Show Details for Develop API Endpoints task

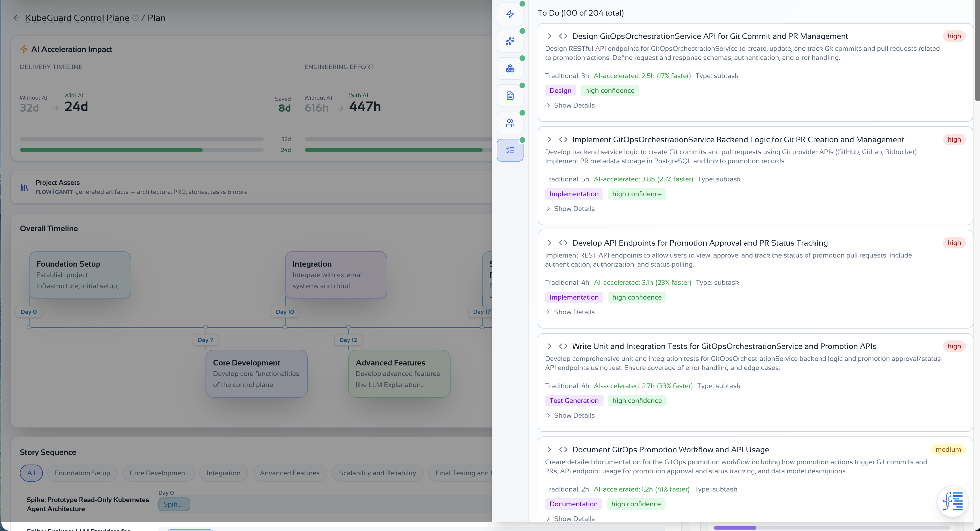point(570,312)
